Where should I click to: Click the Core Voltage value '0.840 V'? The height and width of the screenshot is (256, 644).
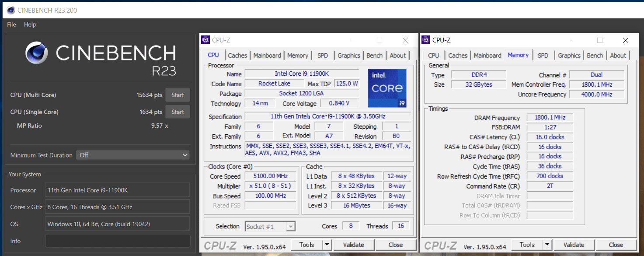point(340,103)
